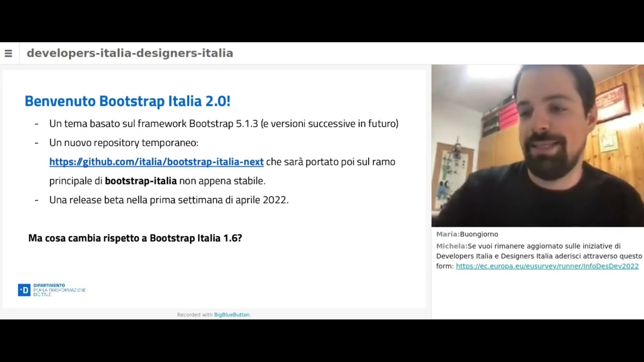Select Maria's Buongiorno chat message

pyautogui.click(x=467, y=234)
